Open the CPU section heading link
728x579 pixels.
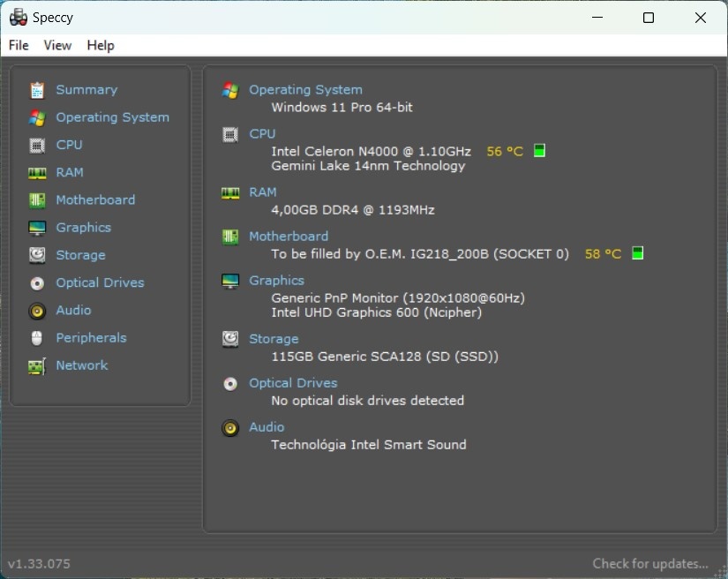click(262, 133)
